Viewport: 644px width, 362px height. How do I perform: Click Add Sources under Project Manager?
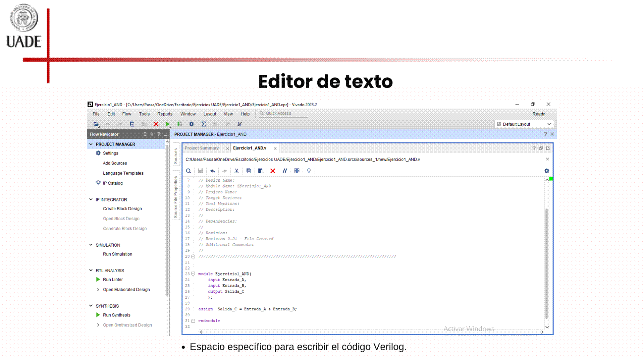[115, 163]
